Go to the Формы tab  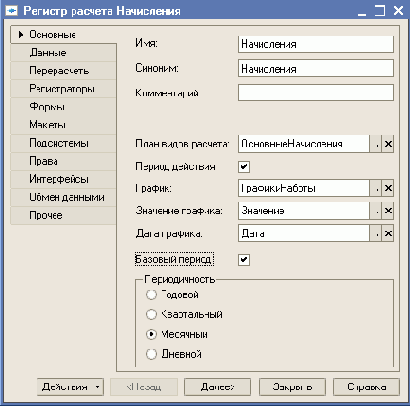63,107
